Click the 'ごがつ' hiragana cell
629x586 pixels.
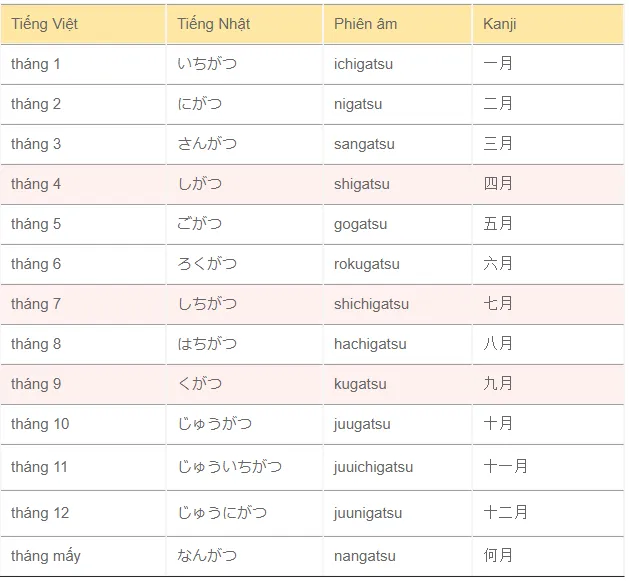tap(200, 224)
